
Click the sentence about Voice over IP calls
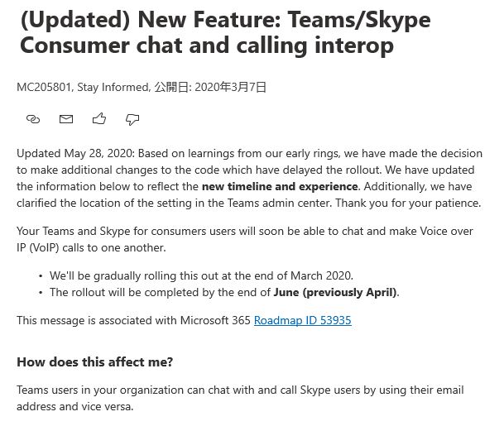245,239
